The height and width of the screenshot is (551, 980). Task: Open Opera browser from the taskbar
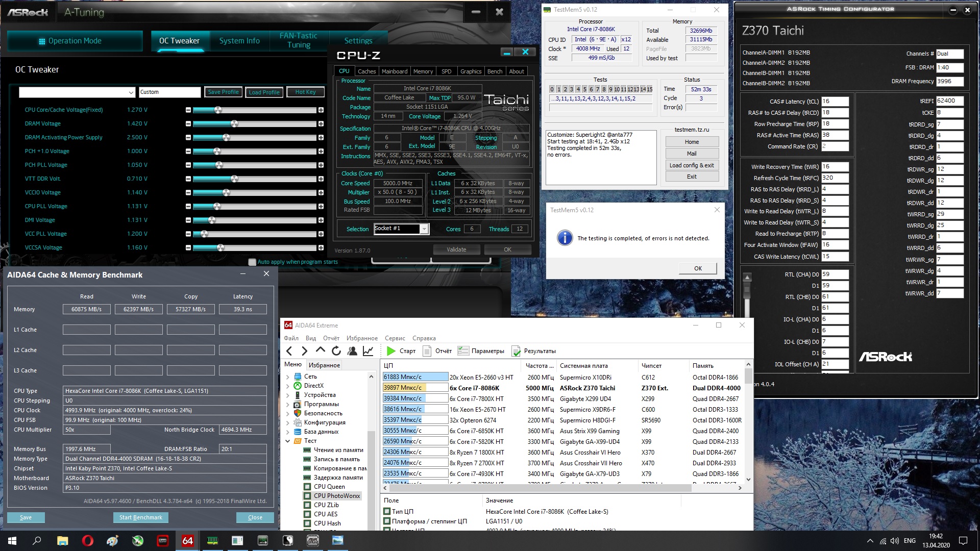[x=87, y=541]
